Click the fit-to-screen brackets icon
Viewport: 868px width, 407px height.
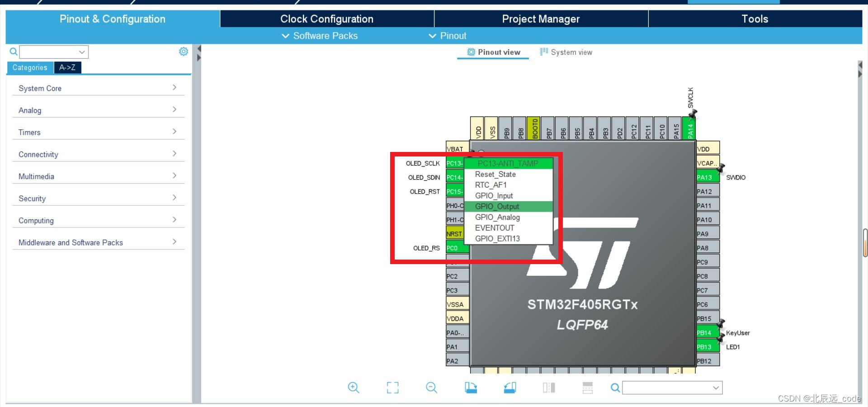point(392,388)
